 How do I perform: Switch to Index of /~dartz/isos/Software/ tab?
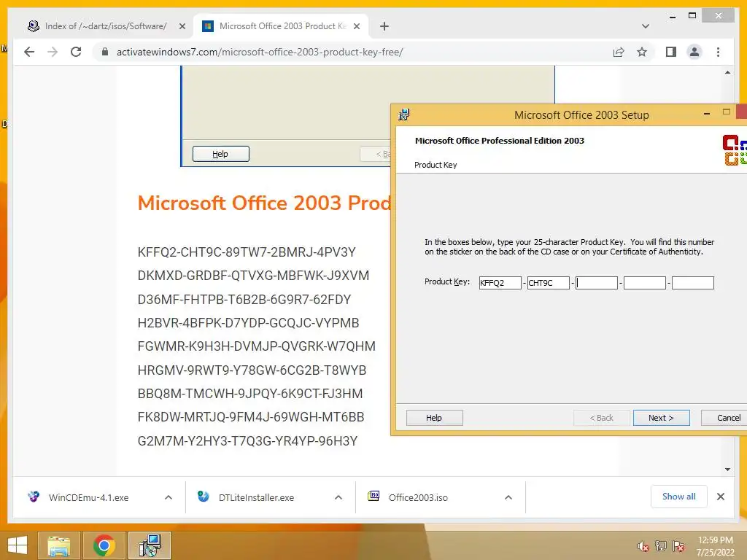107,26
